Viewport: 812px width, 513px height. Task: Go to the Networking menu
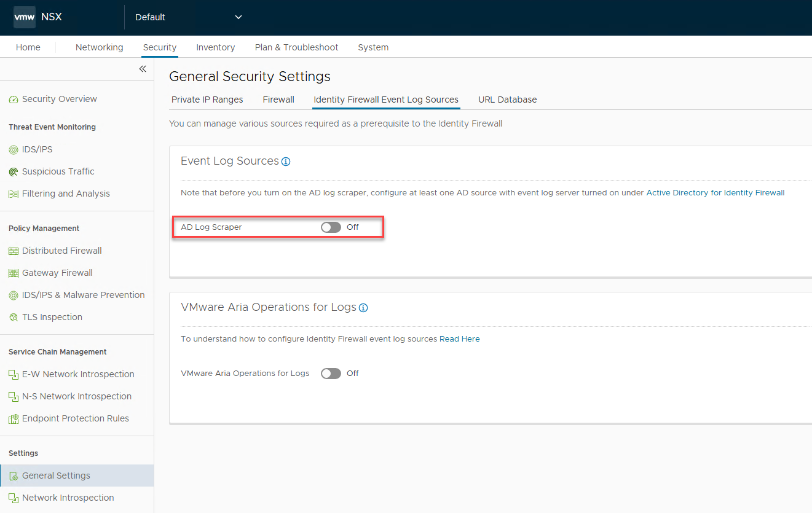click(99, 47)
